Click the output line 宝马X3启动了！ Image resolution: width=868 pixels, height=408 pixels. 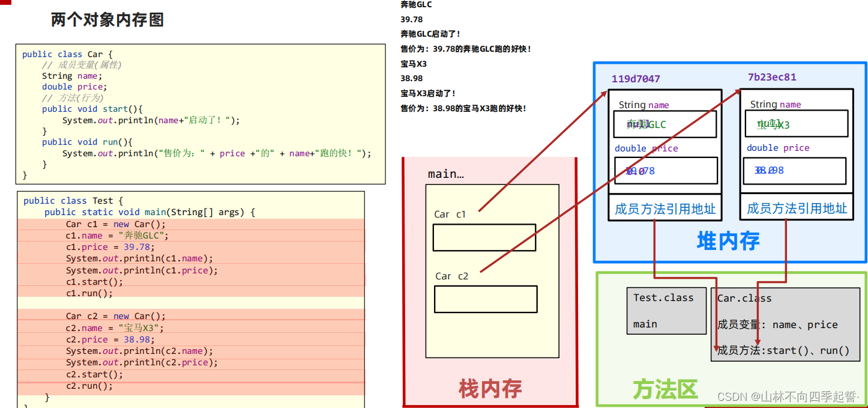coord(428,94)
